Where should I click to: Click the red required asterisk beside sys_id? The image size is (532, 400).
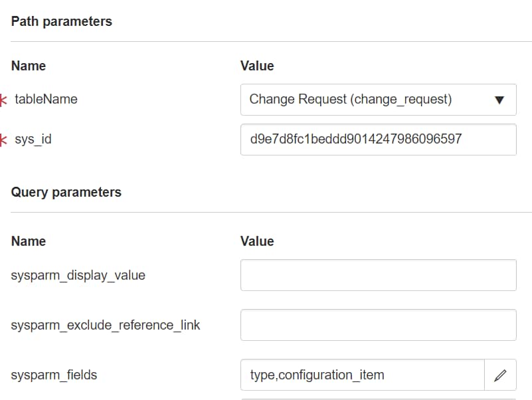[4, 140]
